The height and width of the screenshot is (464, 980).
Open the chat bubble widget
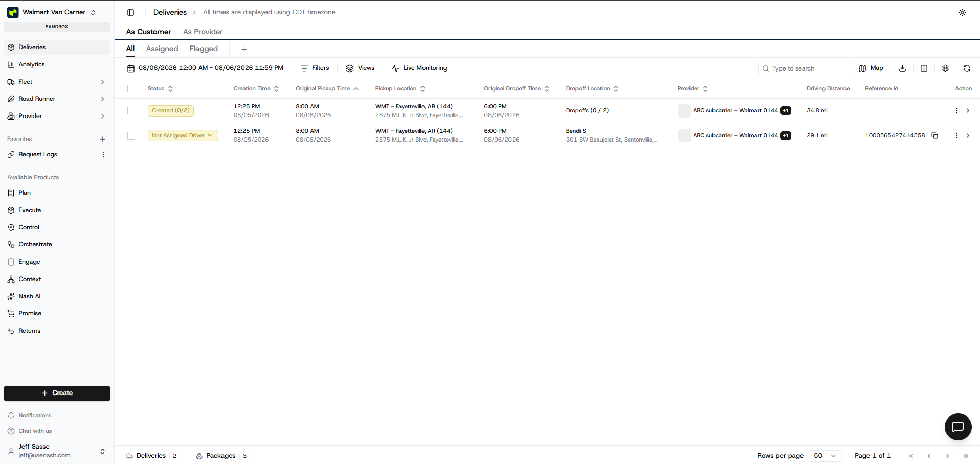coord(958,427)
